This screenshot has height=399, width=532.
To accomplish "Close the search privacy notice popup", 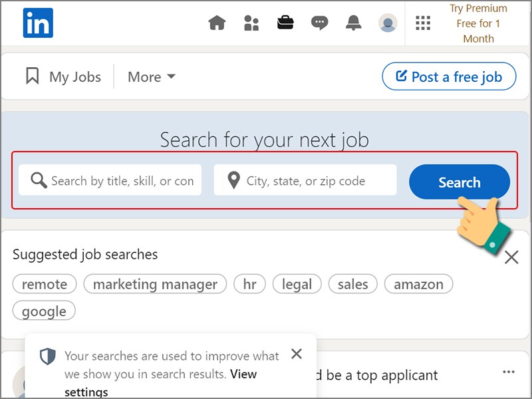I will coord(297,354).
